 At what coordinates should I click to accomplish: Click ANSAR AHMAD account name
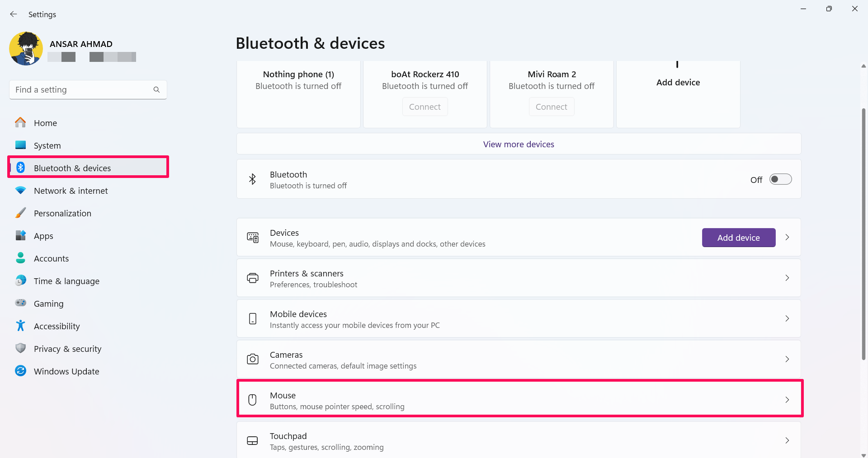click(x=81, y=44)
